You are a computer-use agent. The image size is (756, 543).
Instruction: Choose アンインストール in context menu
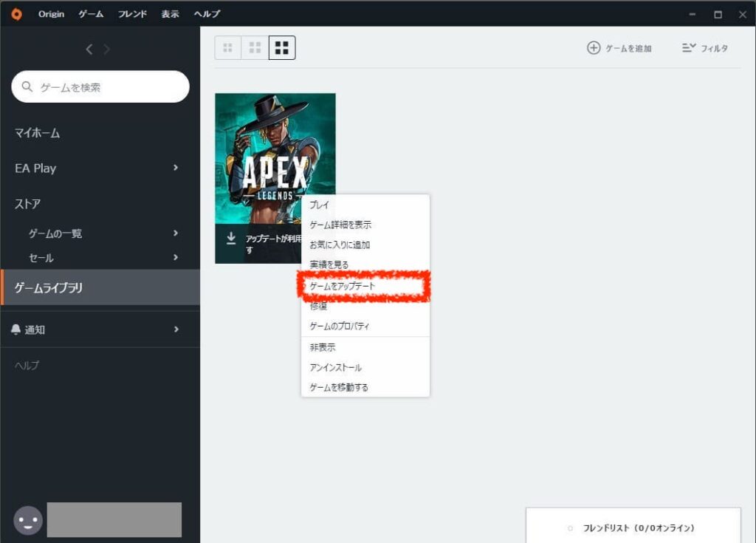pos(365,368)
